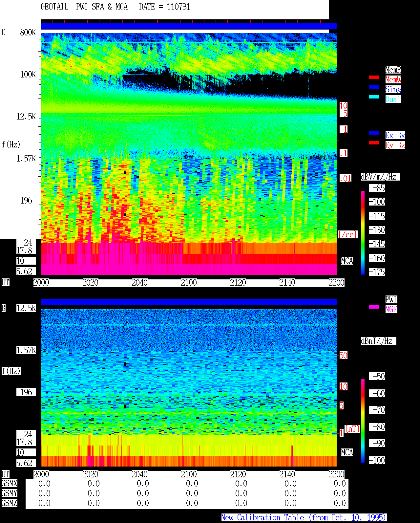
Task: Click the 2100 UT tick on lower axis
Action: coord(189,474)
